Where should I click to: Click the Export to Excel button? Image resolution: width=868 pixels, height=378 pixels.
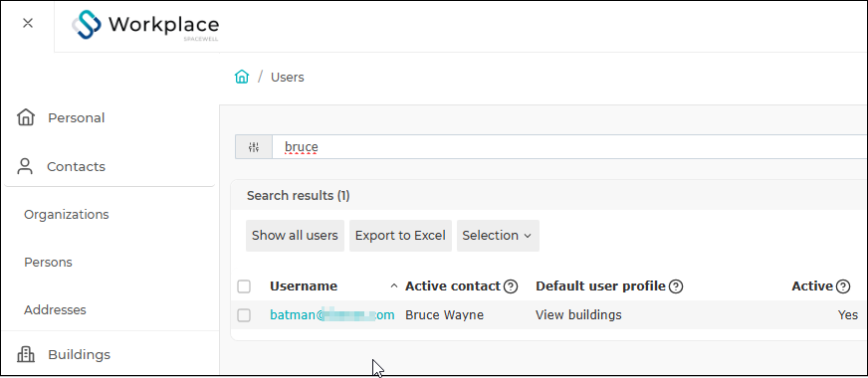400,236
